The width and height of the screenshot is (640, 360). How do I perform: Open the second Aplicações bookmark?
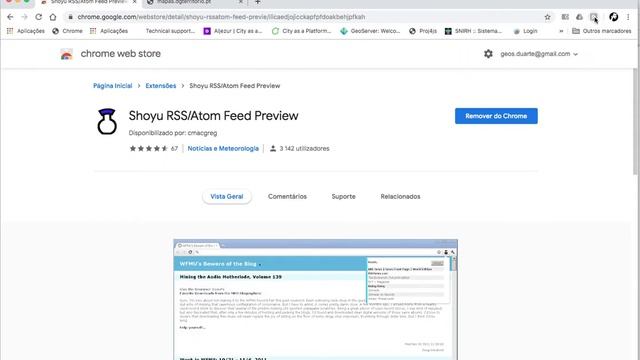coord(109,31)
